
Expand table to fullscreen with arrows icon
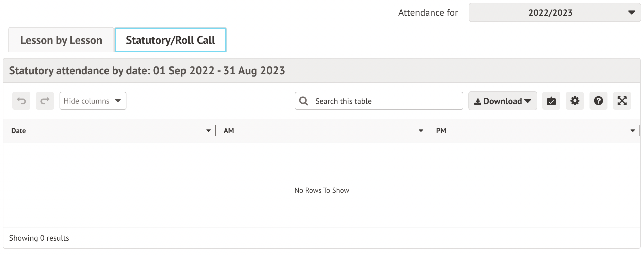coord(622,101)
